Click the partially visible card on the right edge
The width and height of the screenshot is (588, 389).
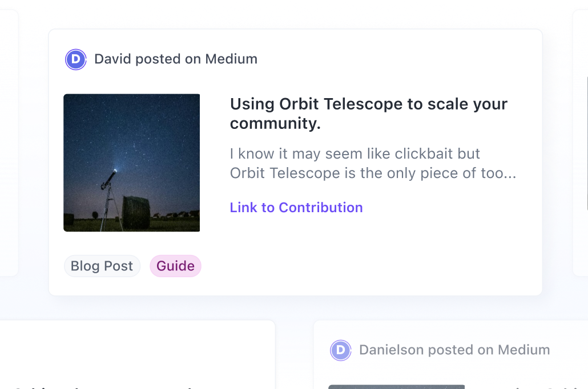581,143
